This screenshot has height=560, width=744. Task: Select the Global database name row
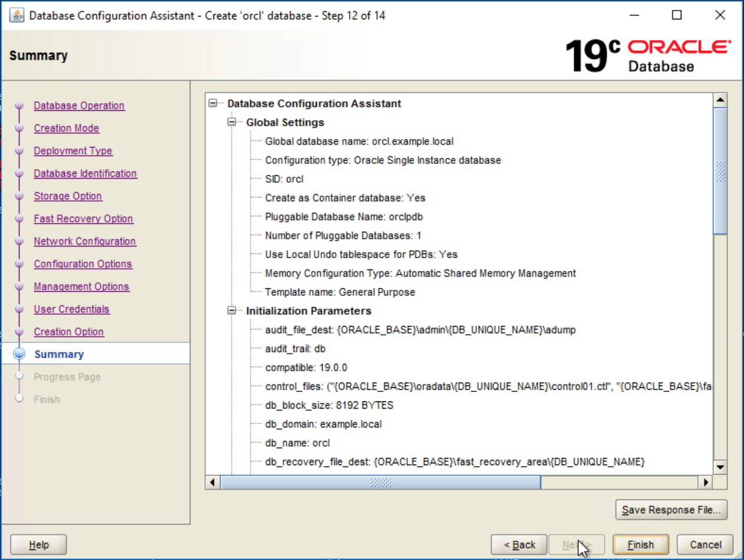(359, 141)
